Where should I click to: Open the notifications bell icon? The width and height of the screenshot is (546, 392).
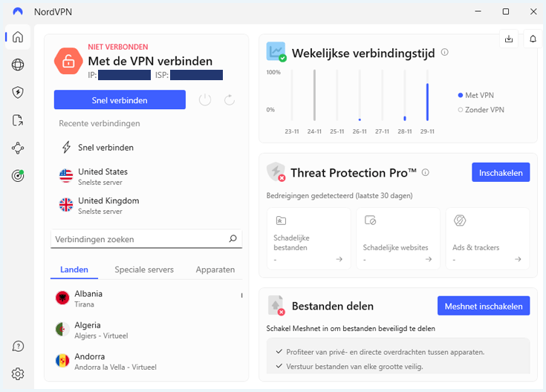point(533,39)
